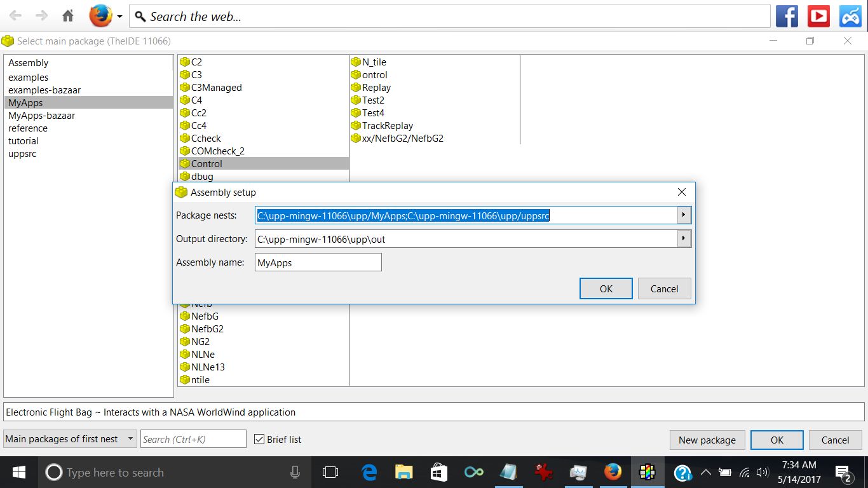
Task: Select the uppsrc assembly in the list
Action: pos(22,154)
